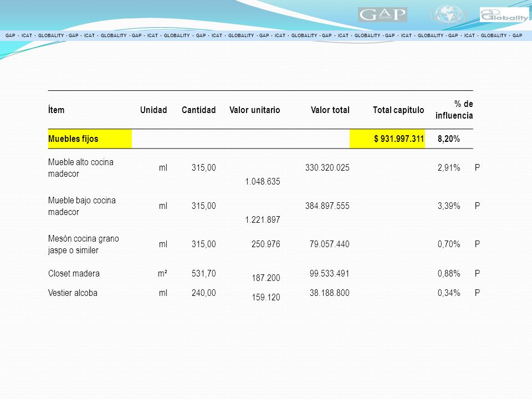Select the Ítem column header
Screen dimensions: 532x399
57,110
